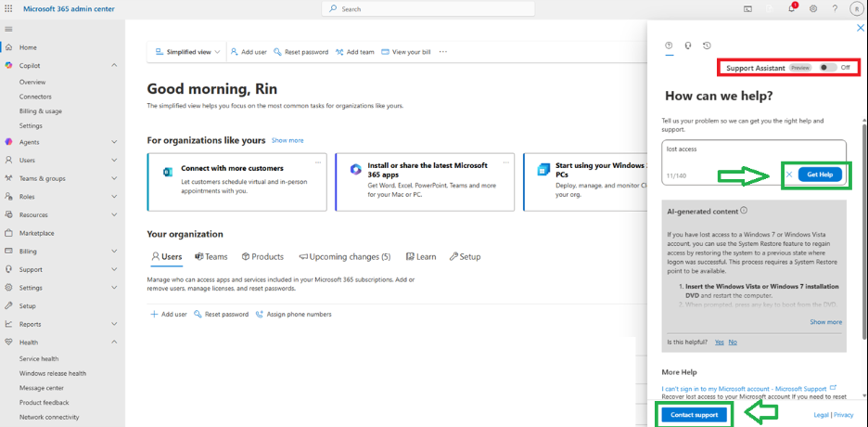Image resolution: width=868 pixels, height=427 pixels.
Task: Click Add team in toolbar
Action: click(x=354, y=52)
